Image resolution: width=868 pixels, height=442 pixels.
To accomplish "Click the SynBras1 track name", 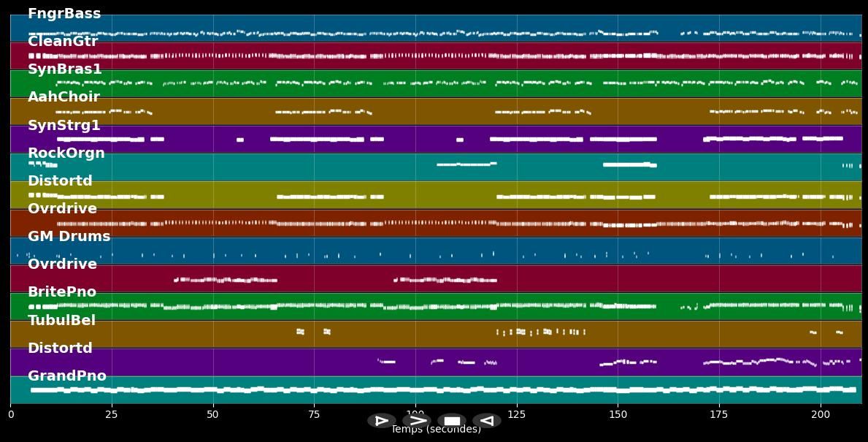I will pyautogui.click(x=65, y=69).
